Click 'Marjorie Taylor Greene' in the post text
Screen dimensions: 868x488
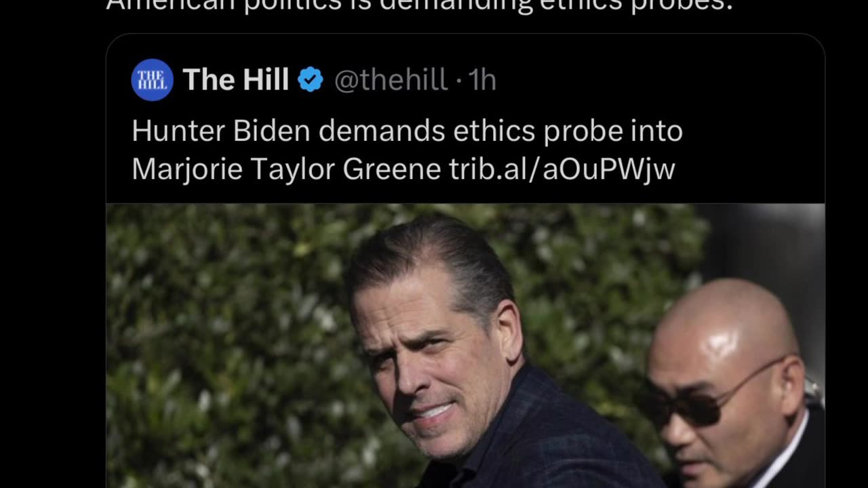286,169
